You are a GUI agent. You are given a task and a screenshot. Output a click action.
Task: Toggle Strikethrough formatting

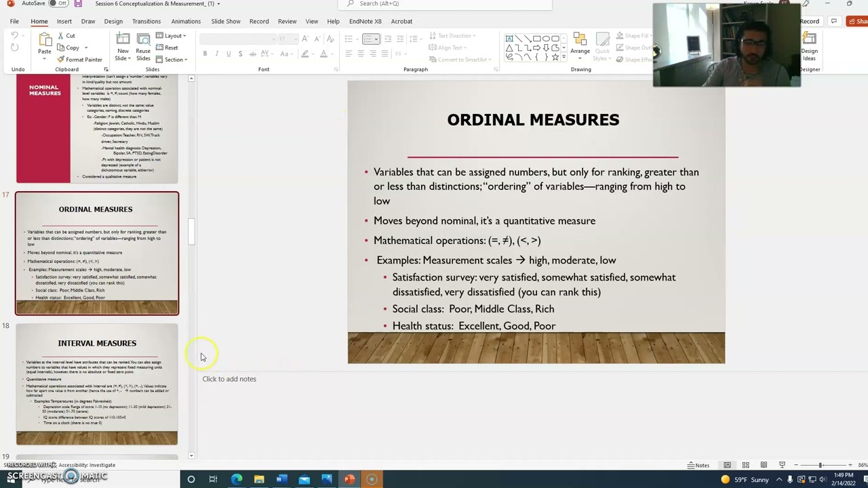point(252,54)
